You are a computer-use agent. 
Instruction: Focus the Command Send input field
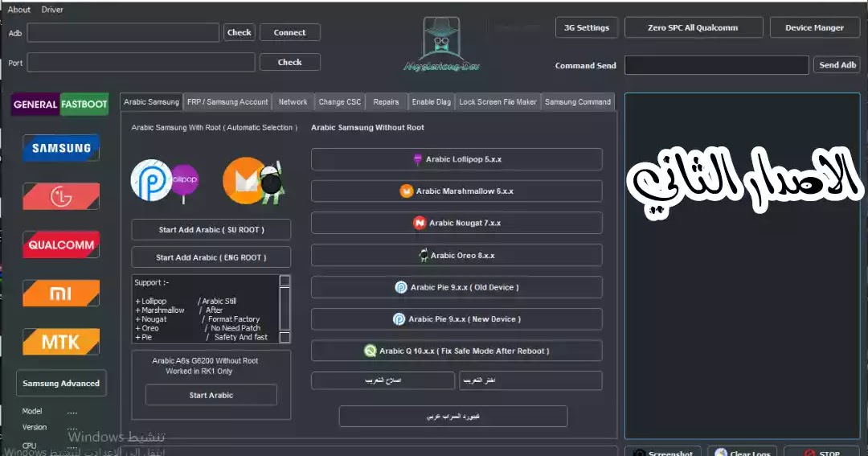(717, 65)
